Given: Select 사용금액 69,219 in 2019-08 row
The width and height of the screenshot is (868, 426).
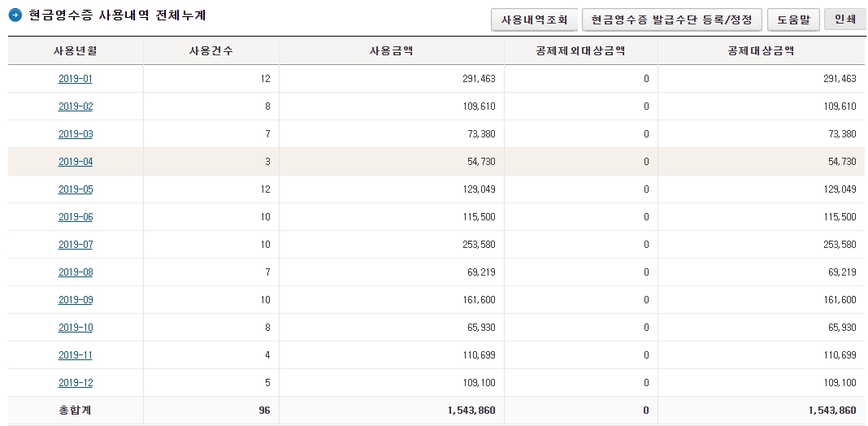Looking at the screenshot, I should click(x=480, y=272).
